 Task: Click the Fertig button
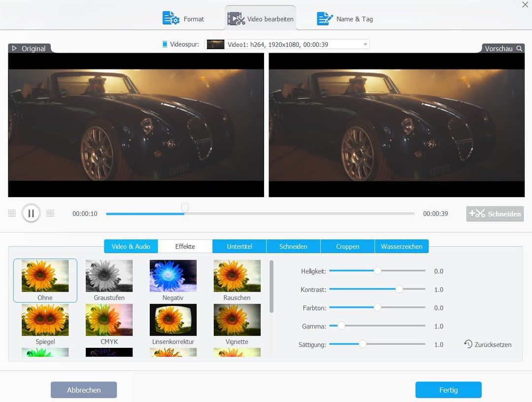[x=448, y=390]
